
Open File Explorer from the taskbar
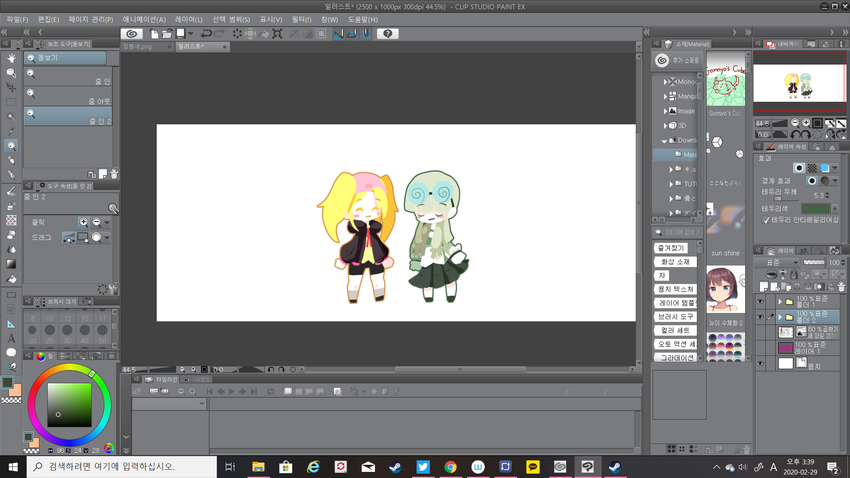click(x=258, y=467)
